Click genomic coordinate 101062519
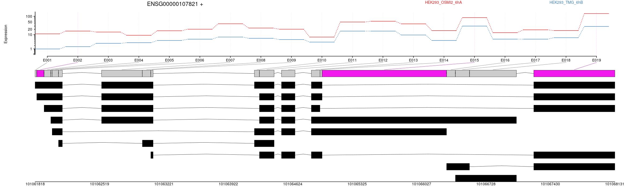Image resolution: width=644 pixels, height=188 pixels. coord(100,184)
